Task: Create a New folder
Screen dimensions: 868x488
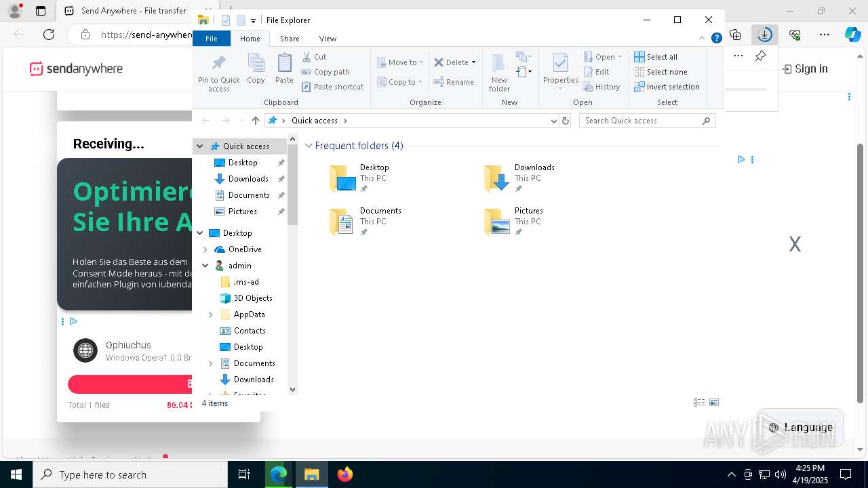Action: [x=499, y=73]
